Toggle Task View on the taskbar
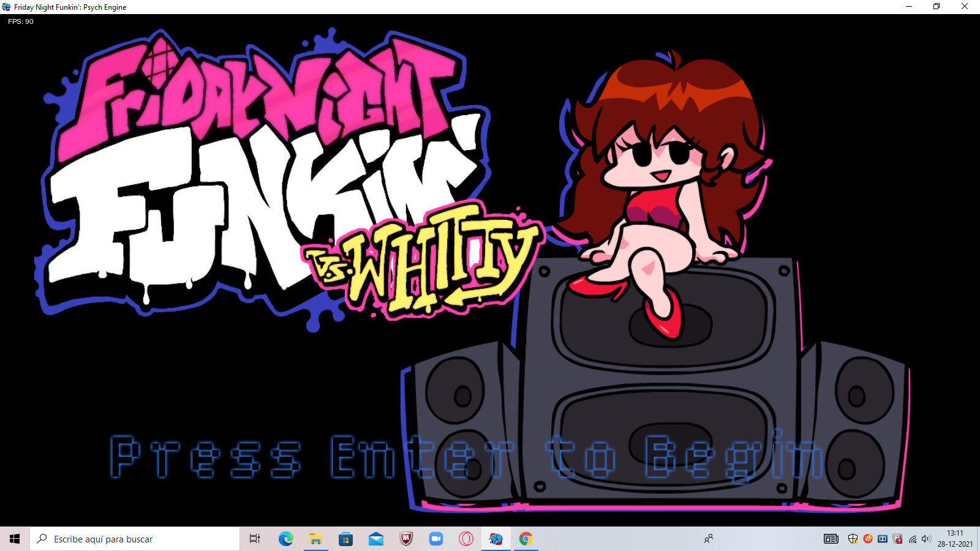 pos(254,539)
